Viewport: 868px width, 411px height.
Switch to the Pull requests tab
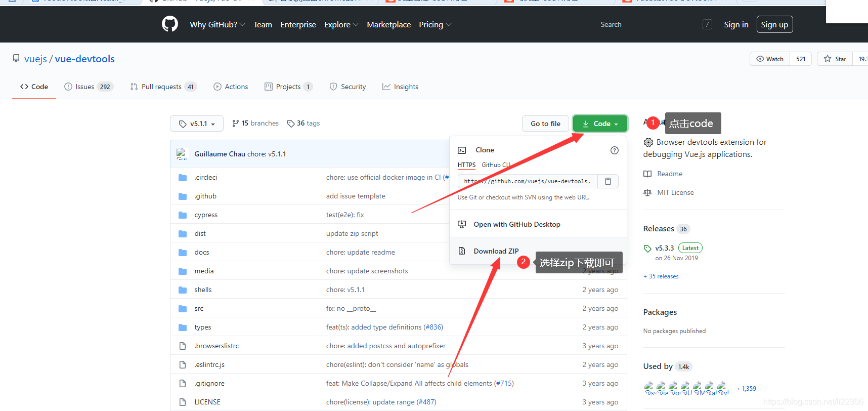(163, 87)
